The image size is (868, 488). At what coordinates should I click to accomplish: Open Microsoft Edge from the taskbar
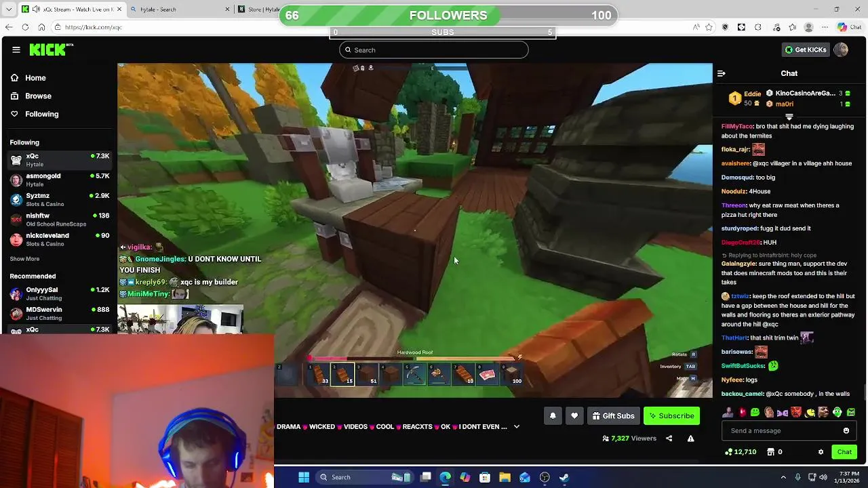pyautogui.click(x=445, y=477)
